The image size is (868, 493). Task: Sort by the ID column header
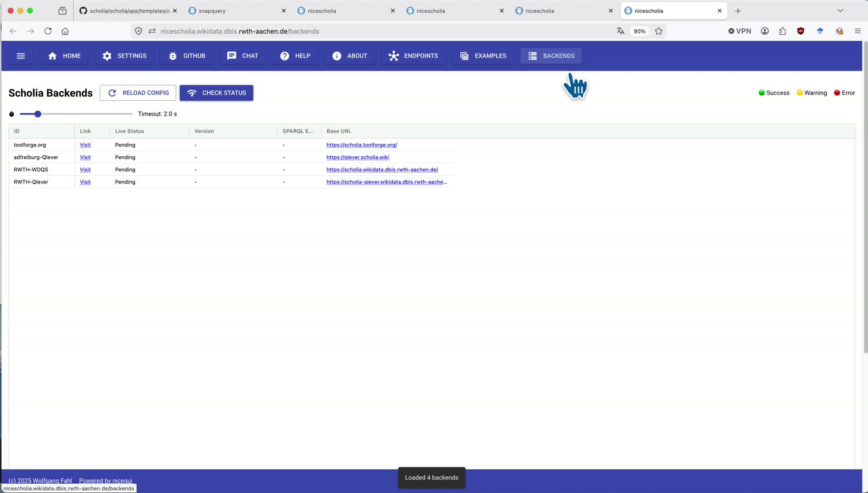41,131
